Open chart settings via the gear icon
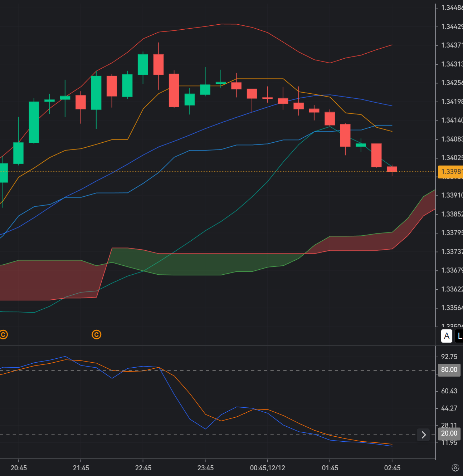The image size is (463, 476). click(x=455, y=467)
